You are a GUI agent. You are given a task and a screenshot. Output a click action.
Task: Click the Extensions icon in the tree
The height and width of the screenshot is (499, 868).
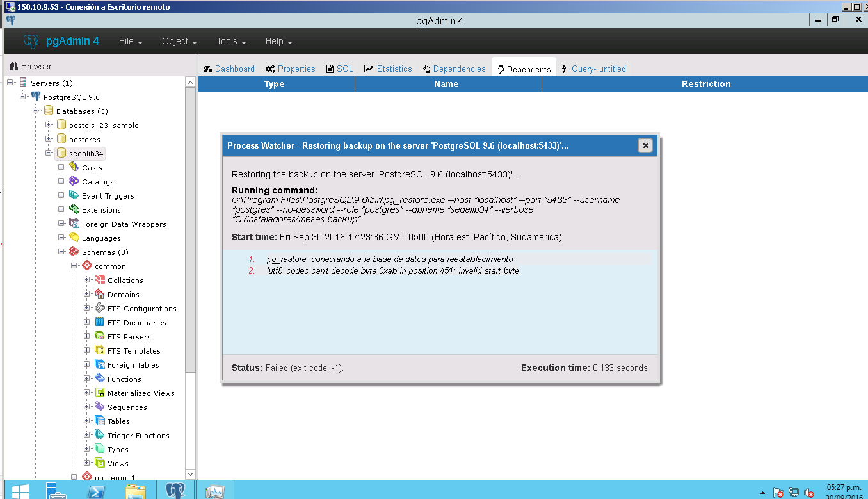[74, 209]
